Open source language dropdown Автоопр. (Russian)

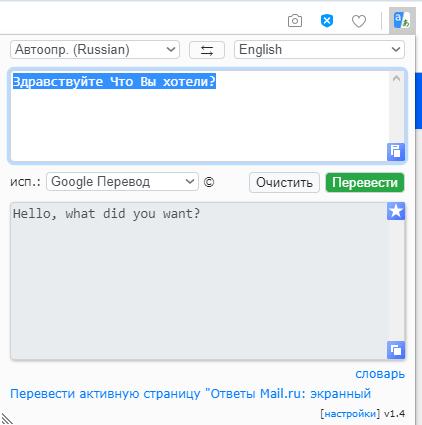(95, 50)
